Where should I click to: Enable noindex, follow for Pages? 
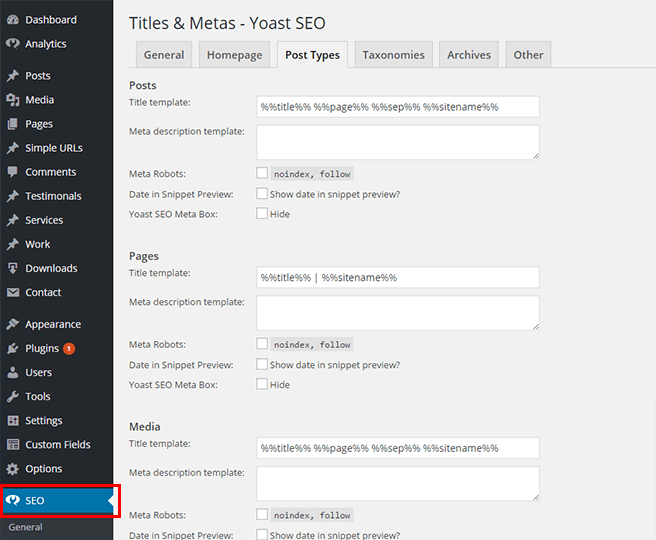point(262,343)
